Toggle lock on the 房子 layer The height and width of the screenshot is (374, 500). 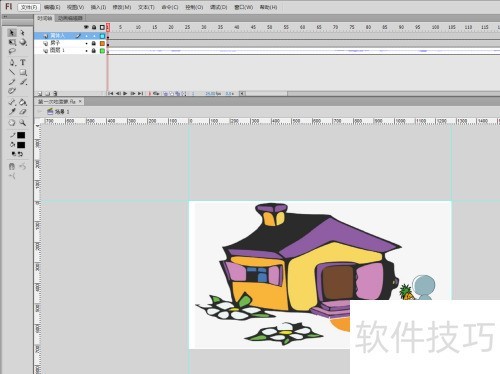pos(94,43)
